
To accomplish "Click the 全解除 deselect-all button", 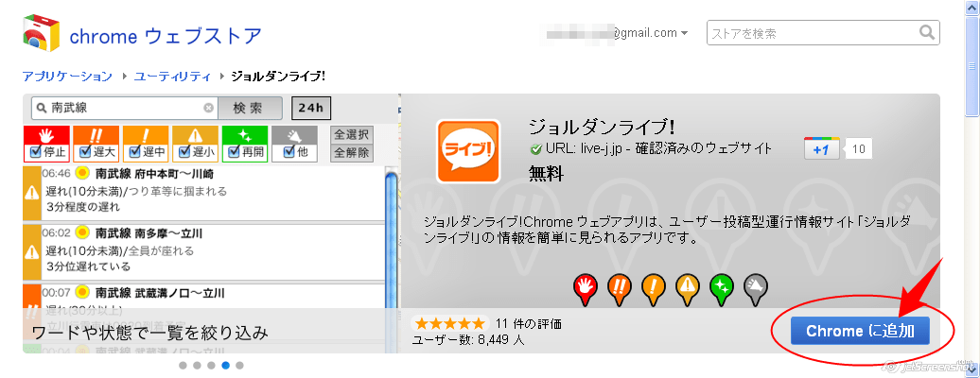I will click(x=352, y=152).
